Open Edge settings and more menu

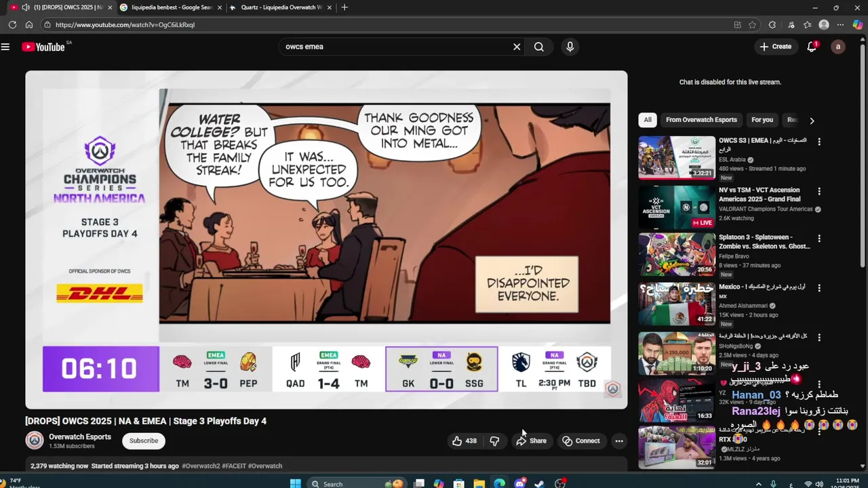click(x=840, y=25)
